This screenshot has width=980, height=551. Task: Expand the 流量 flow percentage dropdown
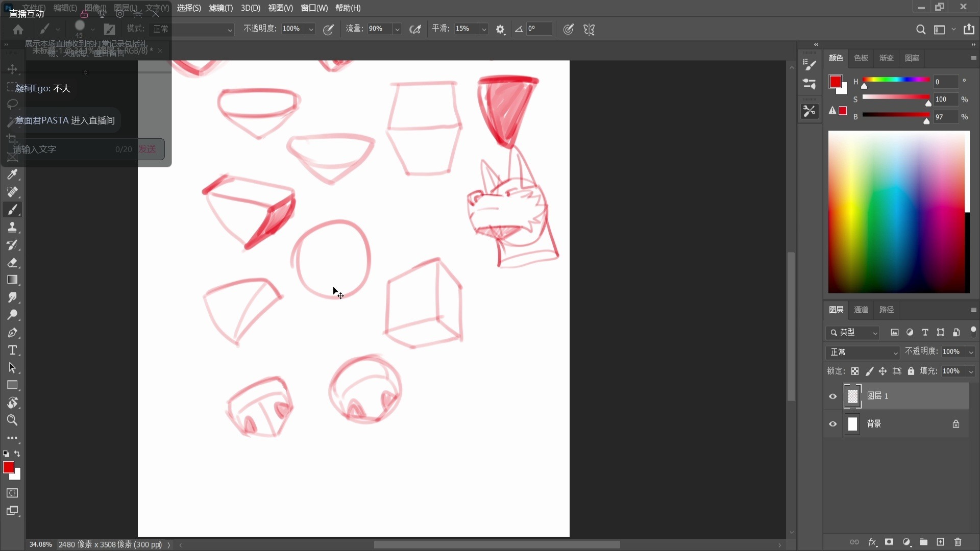397,29
